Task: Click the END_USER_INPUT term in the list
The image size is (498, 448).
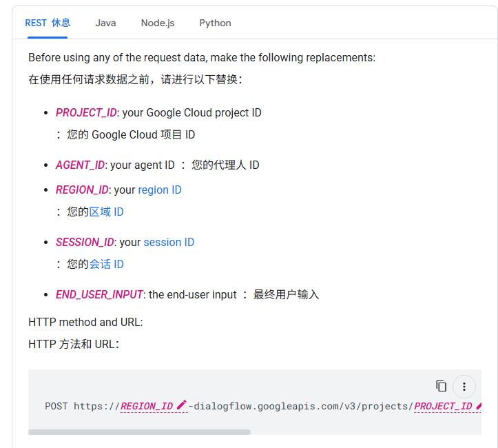Action: 99,294
